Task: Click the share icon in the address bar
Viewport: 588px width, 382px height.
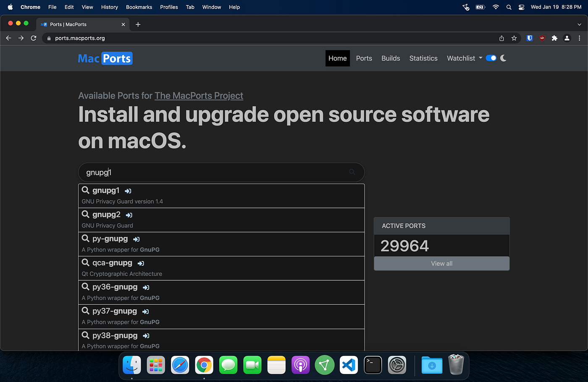Action: pyautogui.click(x=501, y=38)
